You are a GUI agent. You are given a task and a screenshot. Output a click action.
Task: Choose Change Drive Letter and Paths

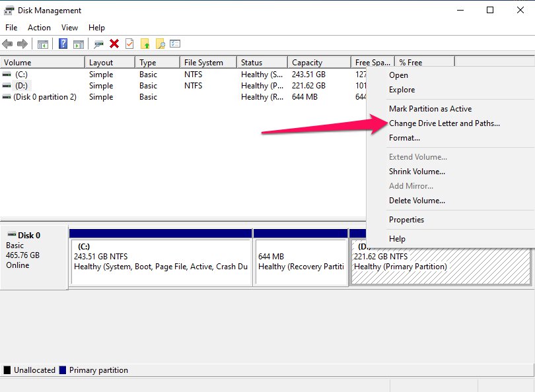click(444, 123)
